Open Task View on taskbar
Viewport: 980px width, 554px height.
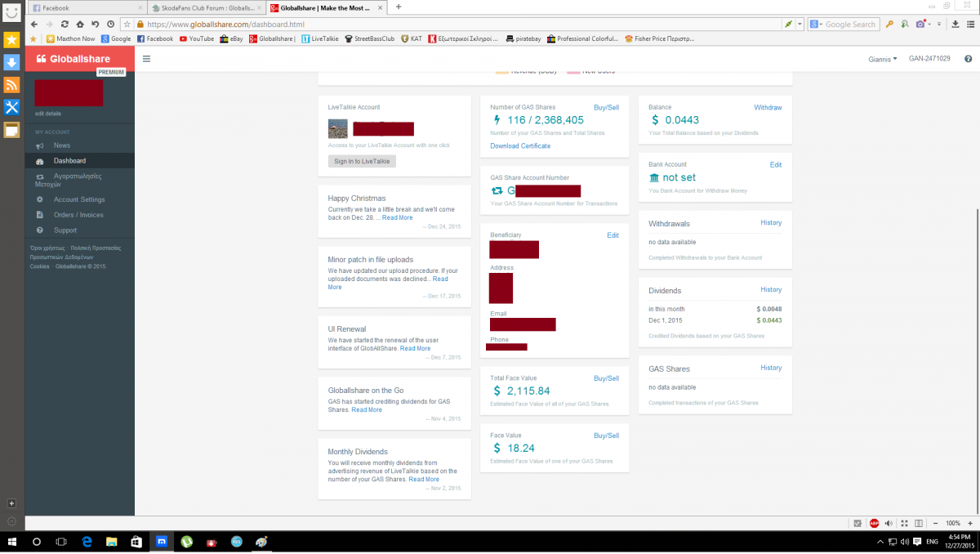[x=61, y=542]
